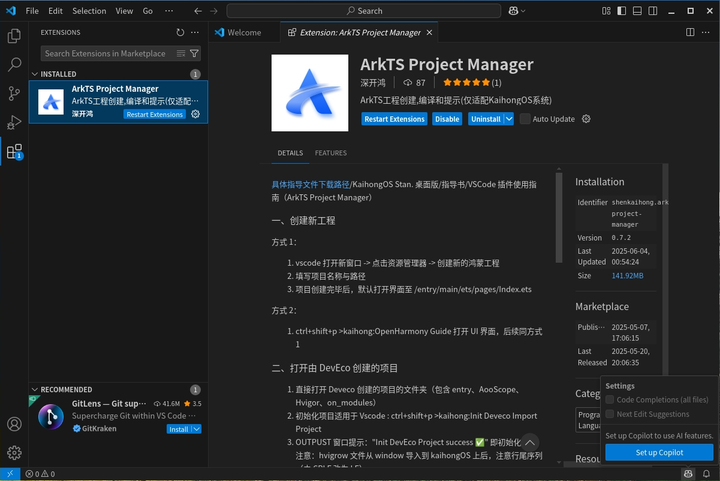Clear extensions search results icon
This screenshot has width=720, height=481.
[x=181, y=54]
